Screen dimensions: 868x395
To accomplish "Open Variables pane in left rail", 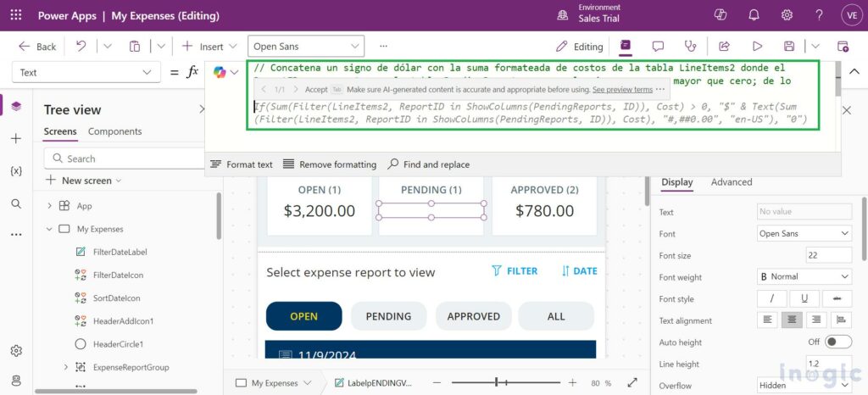I will 16,170.
